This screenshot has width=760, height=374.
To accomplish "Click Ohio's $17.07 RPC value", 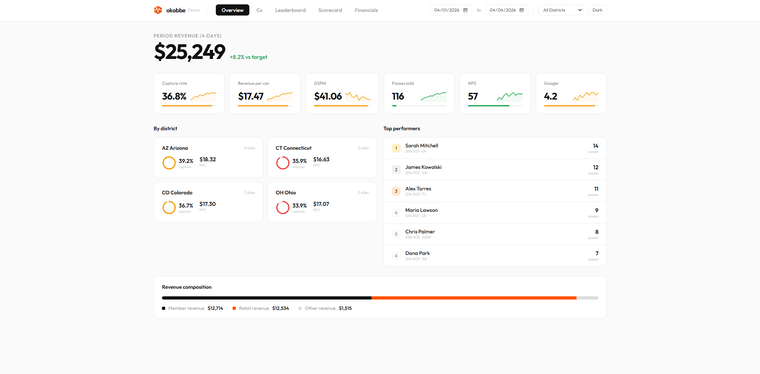I will pyautogui.click(x=321, y=204).
